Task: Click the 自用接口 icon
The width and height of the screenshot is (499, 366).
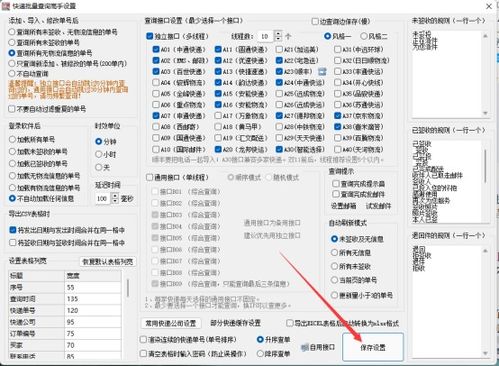Action: [x=305, y=348]
